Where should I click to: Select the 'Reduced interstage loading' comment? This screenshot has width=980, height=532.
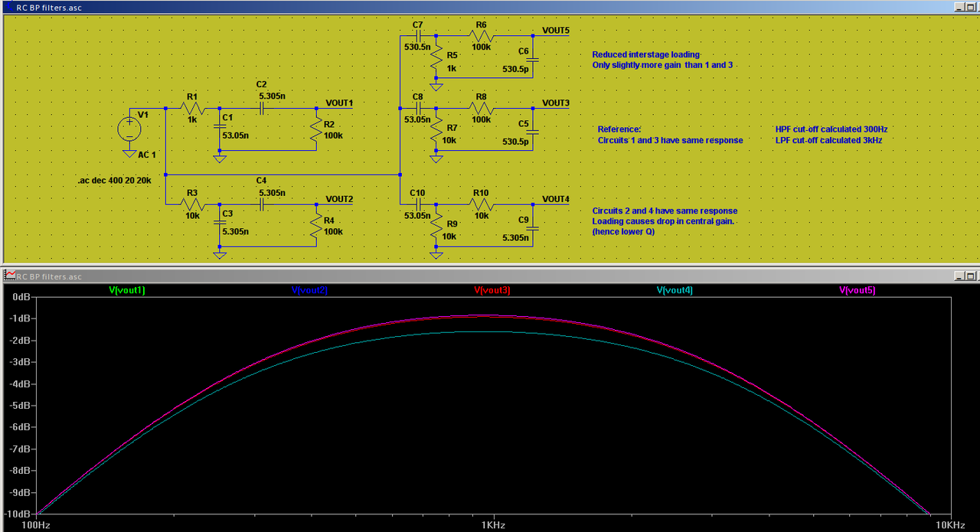(645, 55)
